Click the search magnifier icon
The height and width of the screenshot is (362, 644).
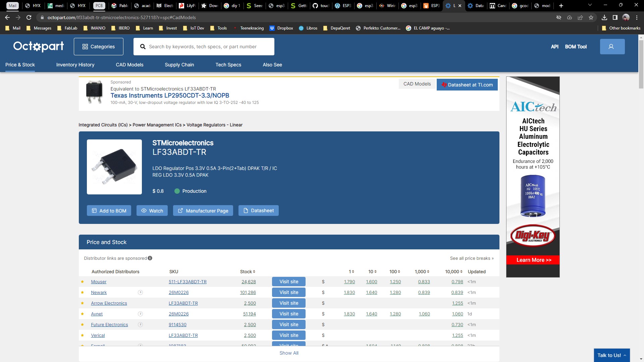tap(143, 47)
